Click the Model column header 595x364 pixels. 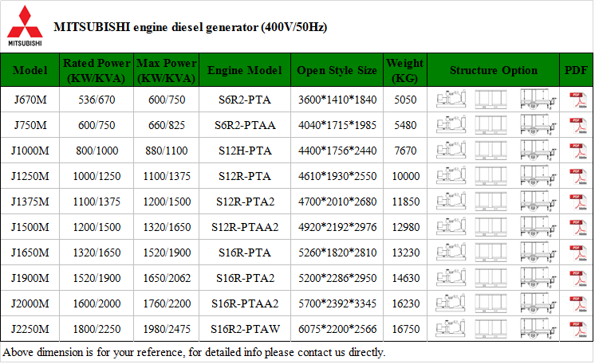click(x=30, y=70)
